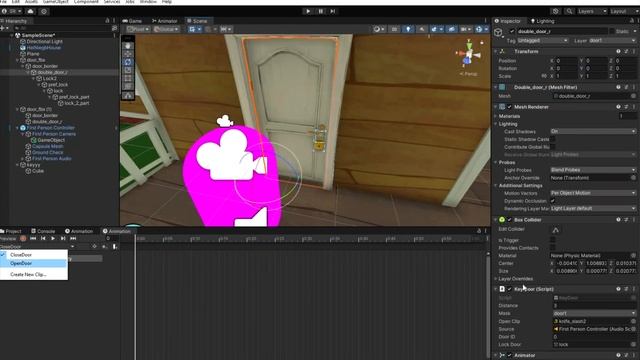Open the search icon in the top bar
The height and width of the screenshot is (360, 640).
point(569,11)
